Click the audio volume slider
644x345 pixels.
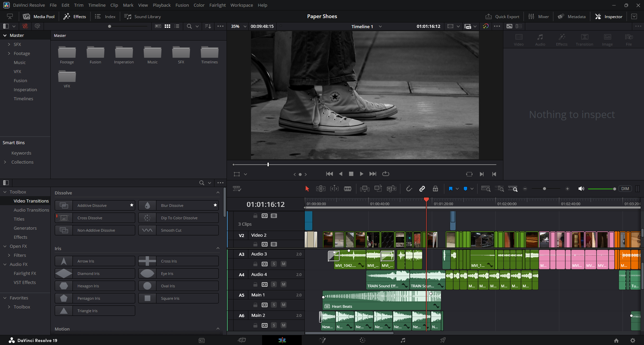tap(601, 189)
